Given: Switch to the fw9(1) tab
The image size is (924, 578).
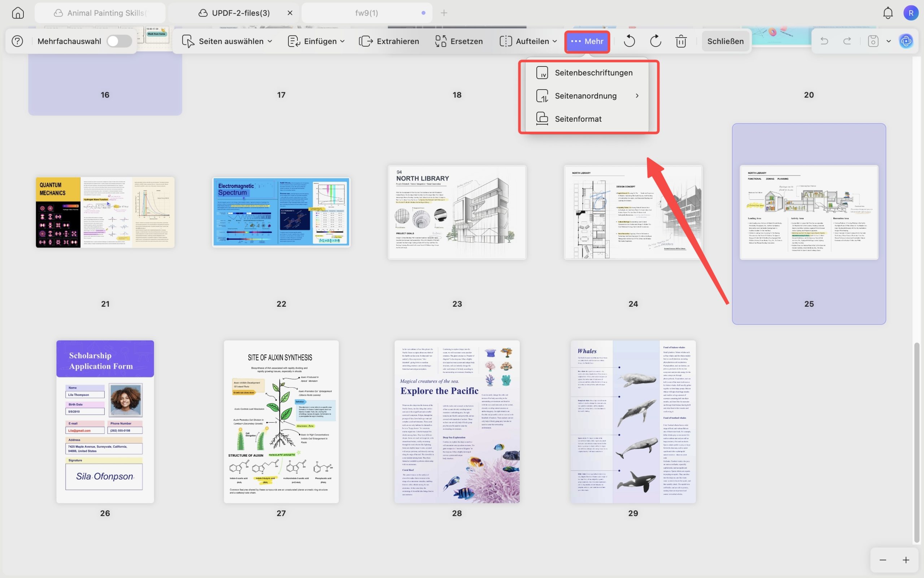Looking at the screenshot, I should (367, 13).
